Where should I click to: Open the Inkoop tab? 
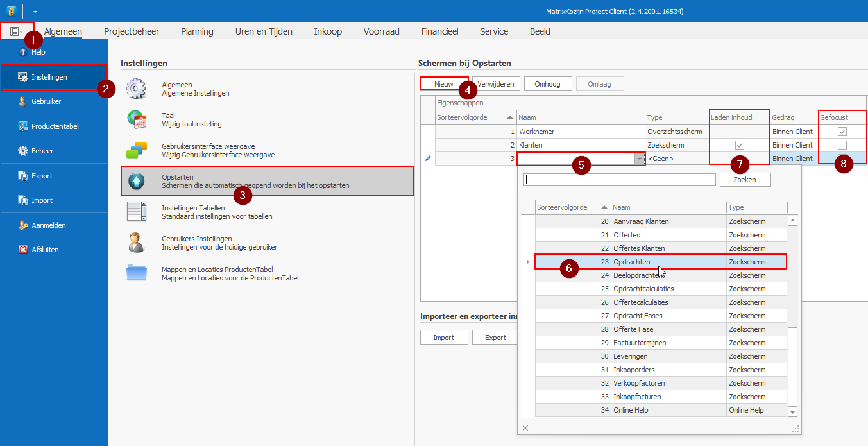point(328,31)
